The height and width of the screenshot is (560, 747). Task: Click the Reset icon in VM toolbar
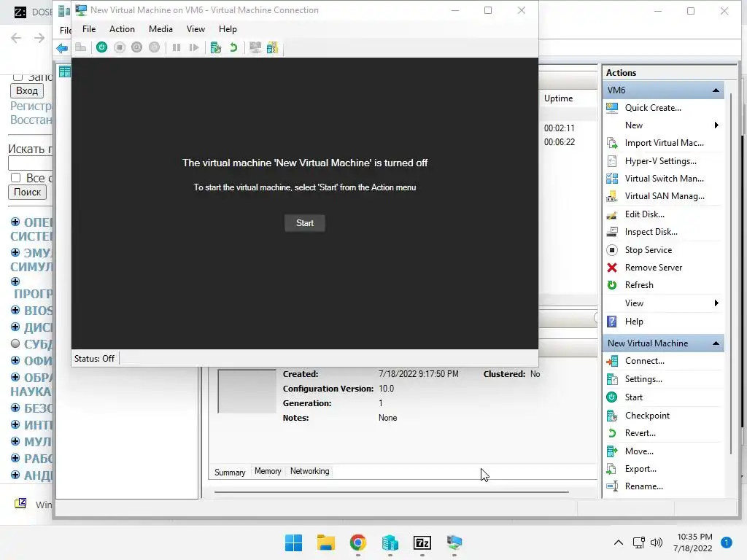193,47
